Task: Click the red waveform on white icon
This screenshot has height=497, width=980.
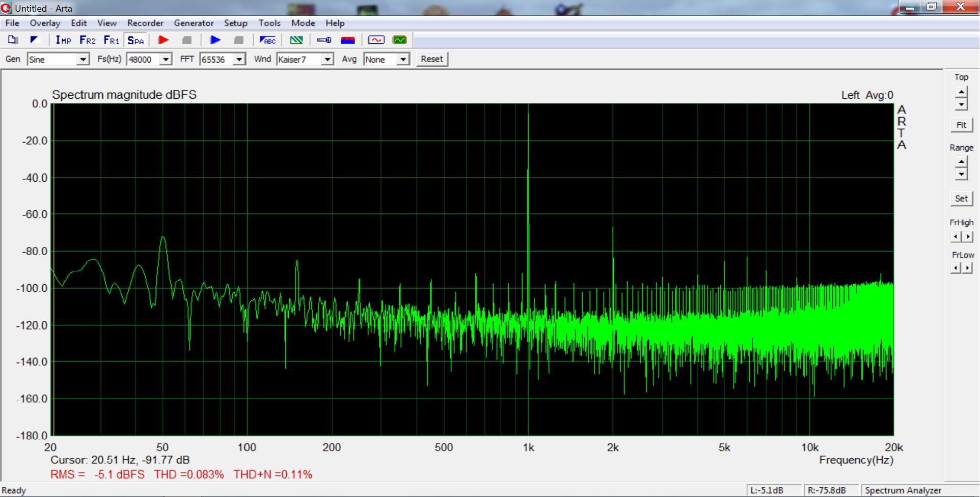Action: click(376, 40)
